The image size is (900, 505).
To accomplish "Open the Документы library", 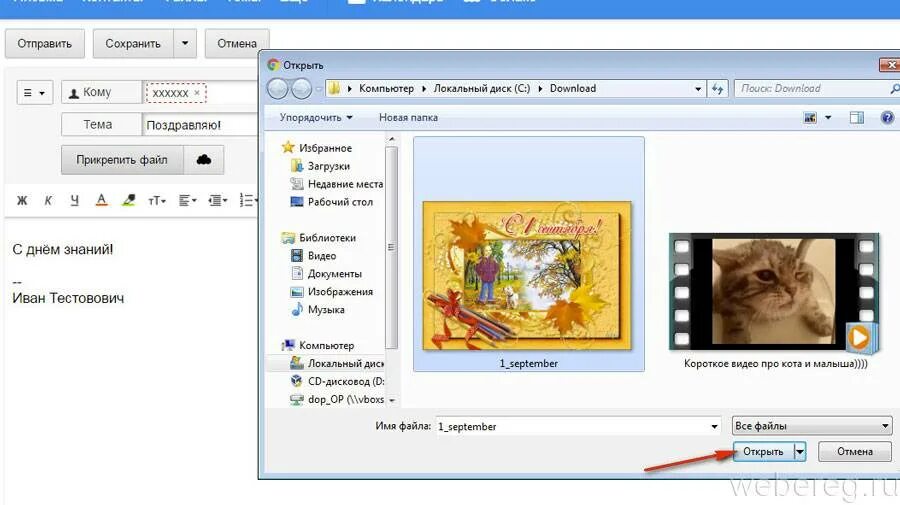I will (x=334, y=274).
